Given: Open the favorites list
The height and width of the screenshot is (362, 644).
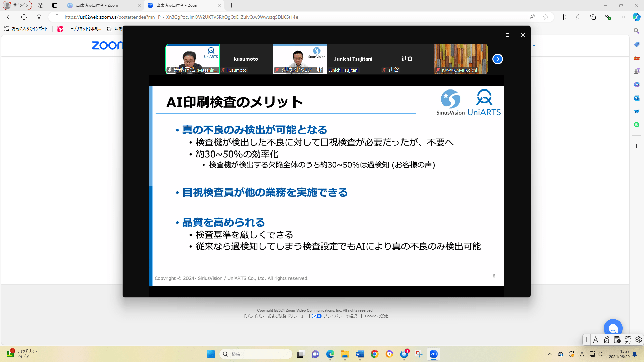Looking at the screenshot, I should tap(578, 17).
